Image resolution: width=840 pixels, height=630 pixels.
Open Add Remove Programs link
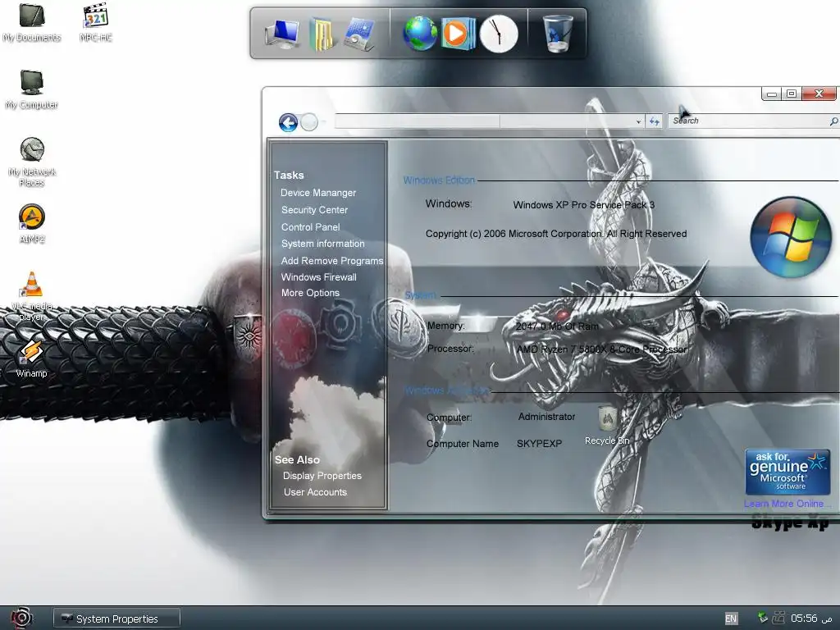click(x=332, y=261)
